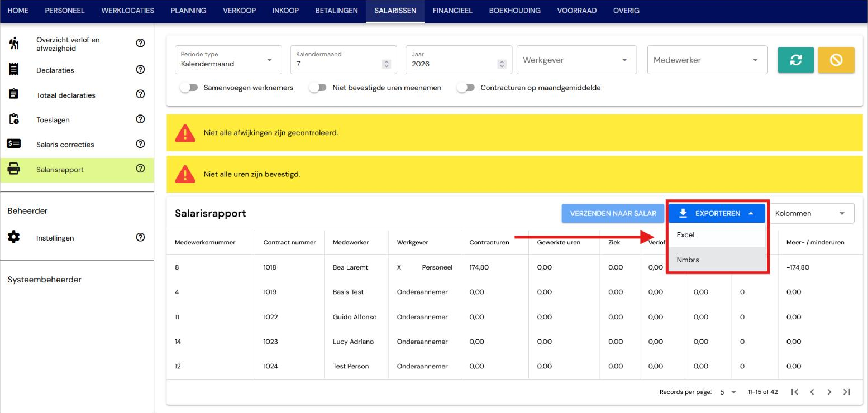Open the Periode type dropdown
This screenshot has width=868, height=413.
coord(228,60)
